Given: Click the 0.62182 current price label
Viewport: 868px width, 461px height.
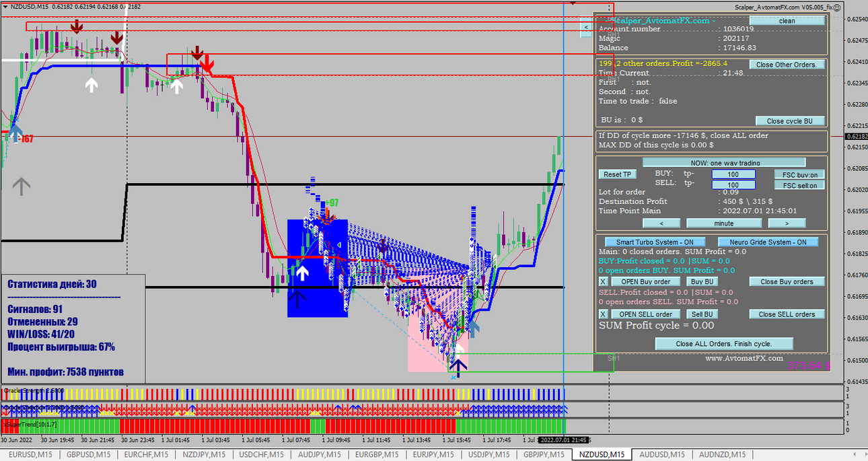Looking at the screenshot, I should coord(856,137).
